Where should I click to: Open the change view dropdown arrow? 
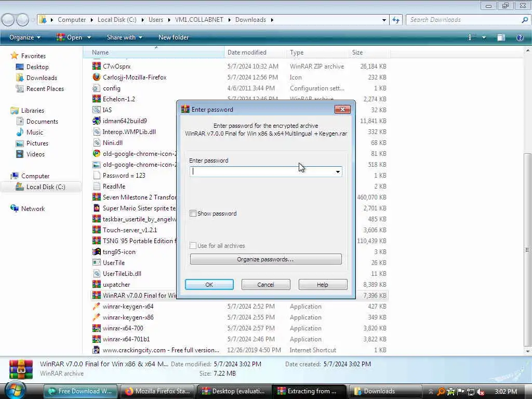click(x=484, y=37)
